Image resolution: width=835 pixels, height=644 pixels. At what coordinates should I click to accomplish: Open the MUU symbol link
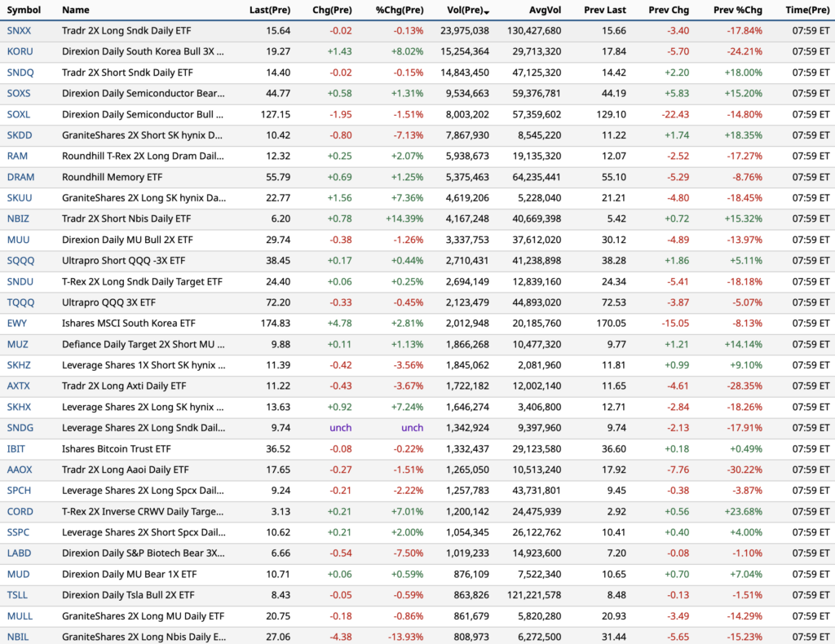point(19,240)
